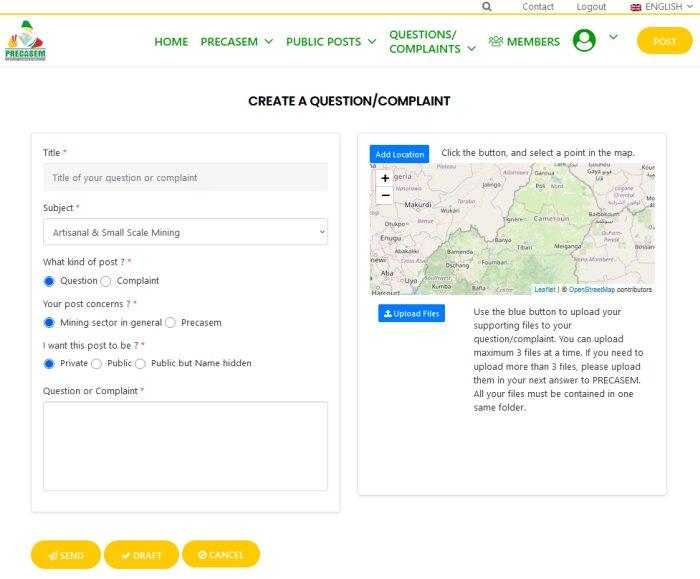Click the Upload Files button
This screenshot has height=579, width=700.
pyautogui.click(x=411, y=313)
